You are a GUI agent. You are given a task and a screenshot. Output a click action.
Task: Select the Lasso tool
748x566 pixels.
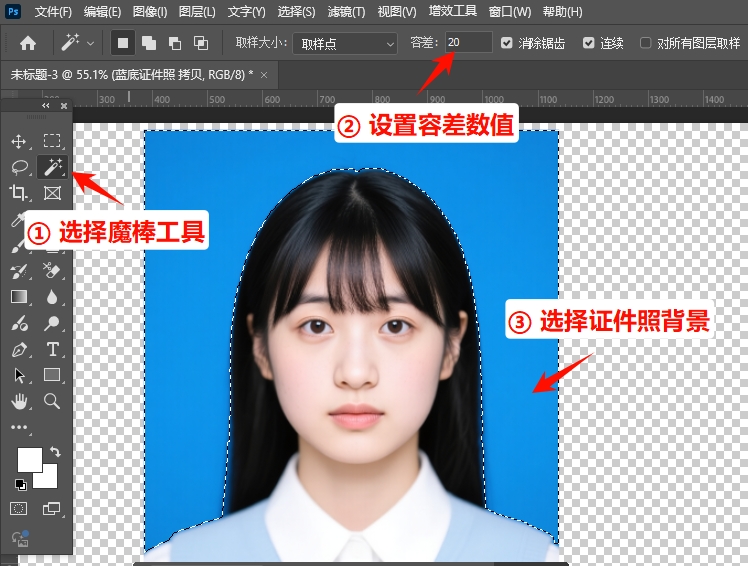point(20,167)
